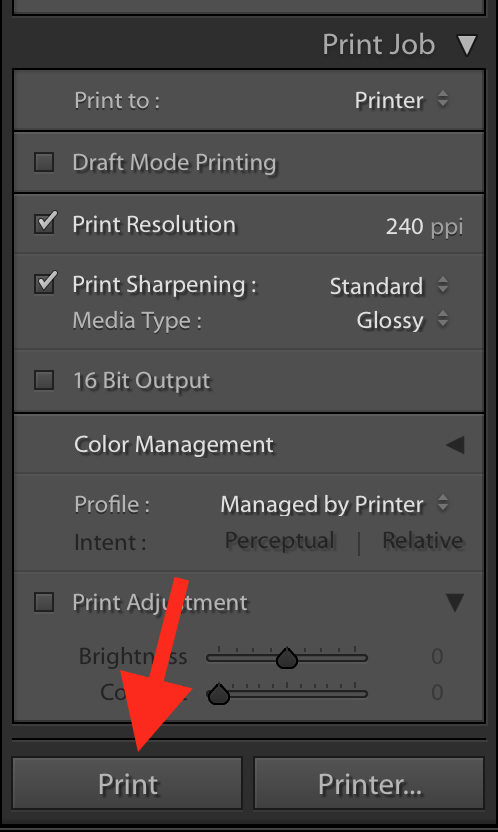Enable 16 Bit Output checkbox
Image resolution: width=498 pixels, height=832 pixels.
(44, 380)
